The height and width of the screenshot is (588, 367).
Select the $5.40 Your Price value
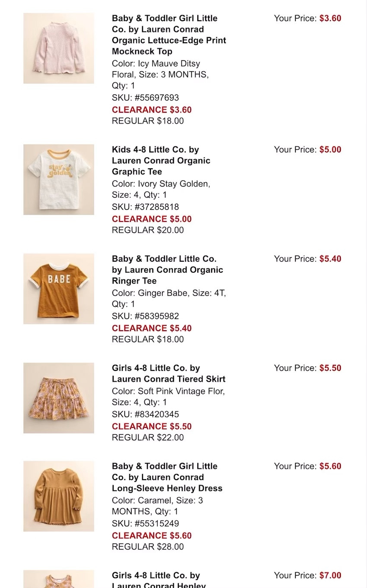point(330,259)
